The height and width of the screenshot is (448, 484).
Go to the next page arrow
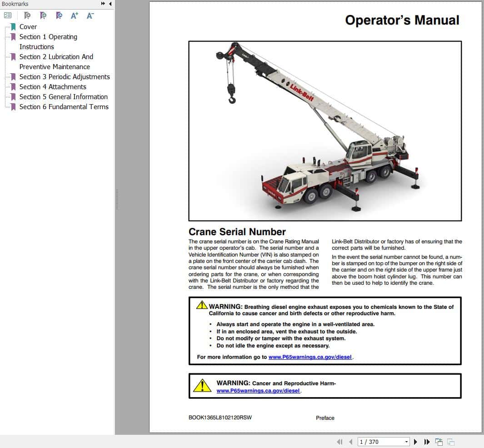415,442
